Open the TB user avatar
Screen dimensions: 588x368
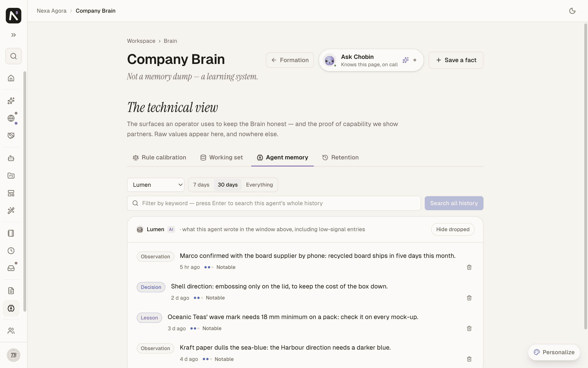point(14,355)
